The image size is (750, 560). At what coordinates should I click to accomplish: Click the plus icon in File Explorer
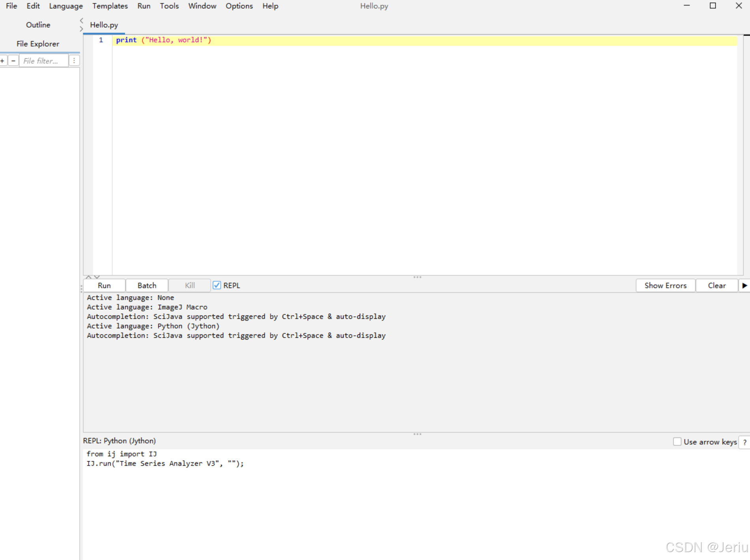tap(3, 61)
